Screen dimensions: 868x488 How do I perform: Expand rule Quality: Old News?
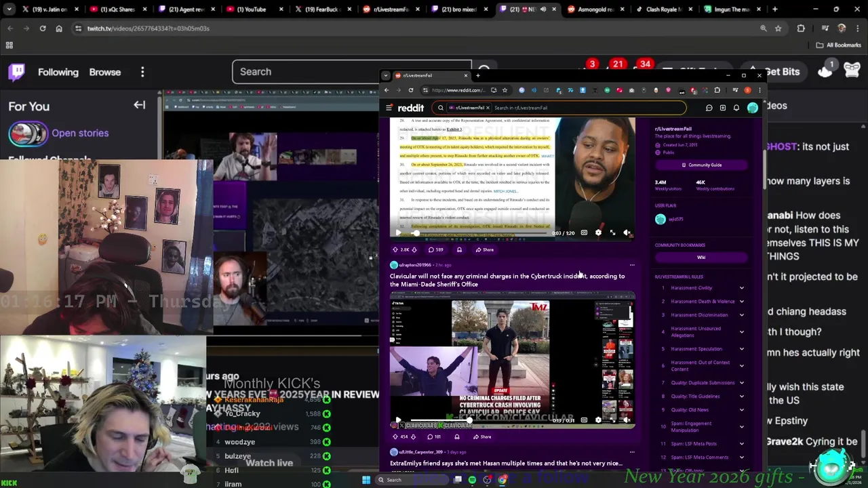tap(741, 410)
